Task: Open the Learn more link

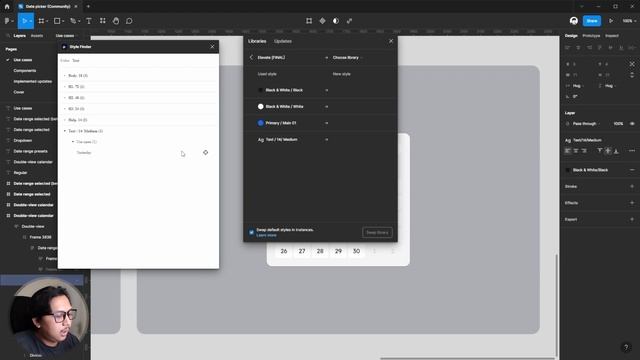Action: (x=267, y=236)
